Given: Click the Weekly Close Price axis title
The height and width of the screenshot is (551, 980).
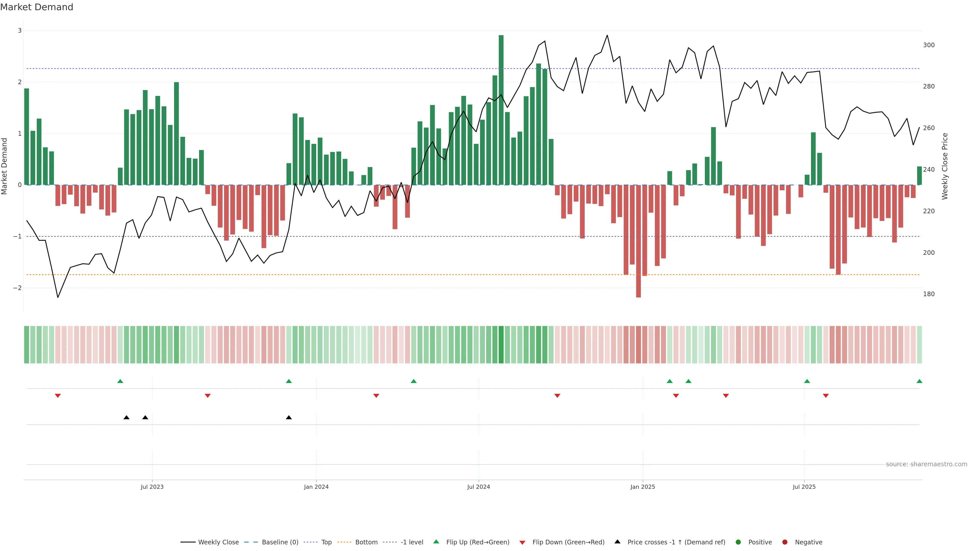Looking at the screenshot, I should pyautogui.click(x=945, y=166).
